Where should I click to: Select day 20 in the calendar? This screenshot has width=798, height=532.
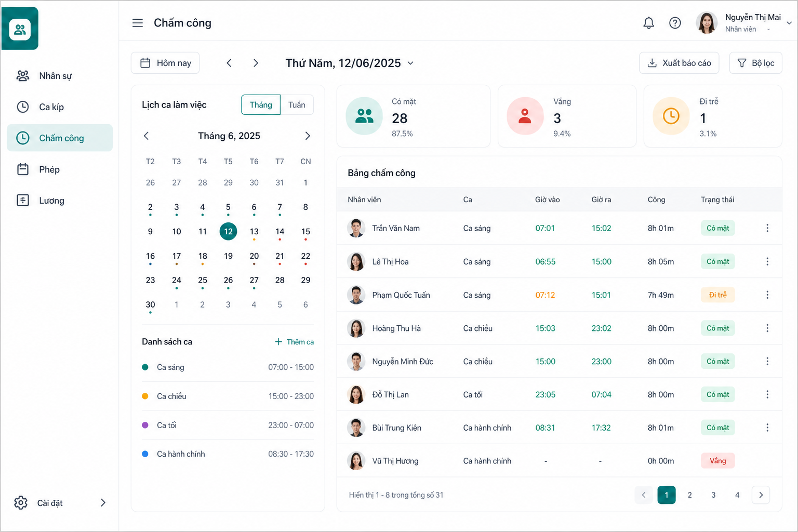point(254,256)
